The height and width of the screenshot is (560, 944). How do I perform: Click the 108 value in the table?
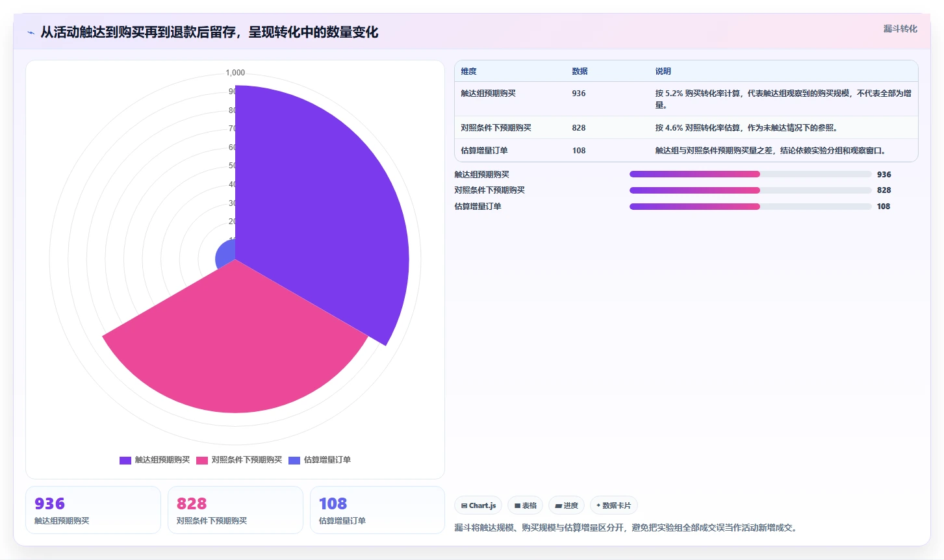click(x=578, y=151)
